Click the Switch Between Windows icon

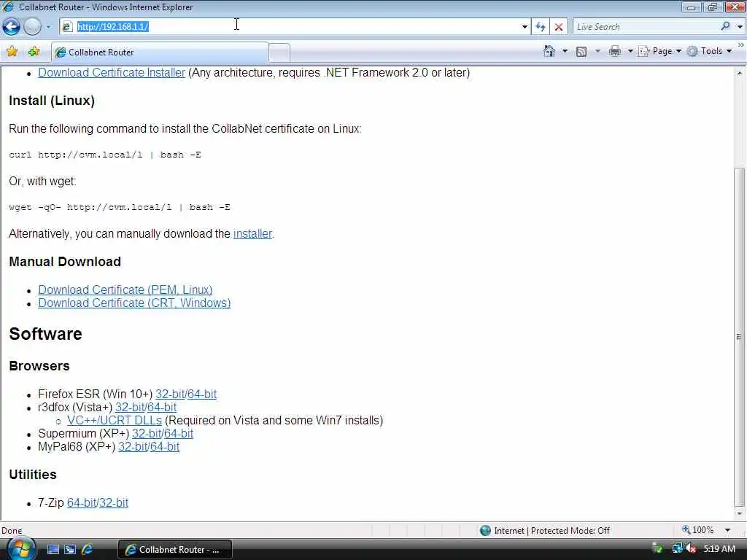(70, 550)
